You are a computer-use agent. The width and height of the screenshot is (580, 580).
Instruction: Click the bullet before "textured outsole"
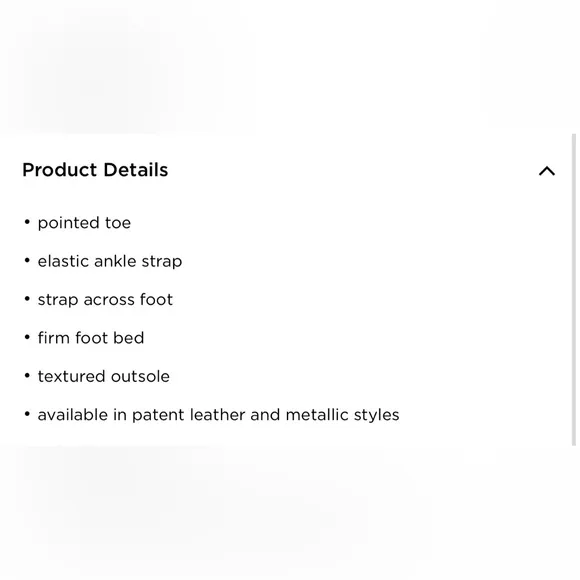click(27, 376)
